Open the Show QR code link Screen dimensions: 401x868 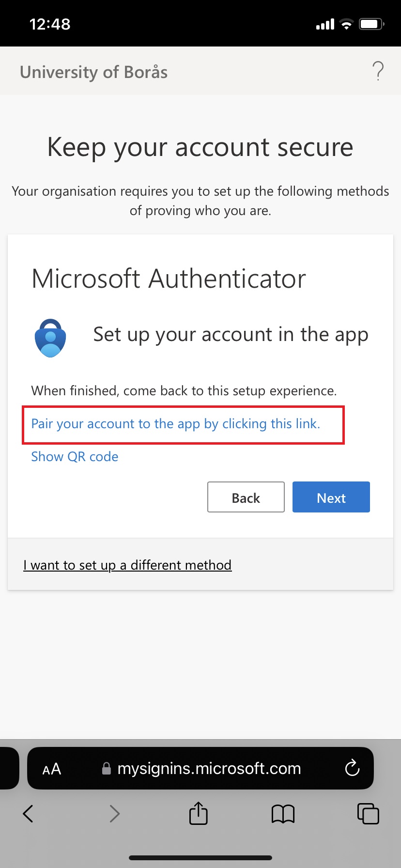[x=75, y=457]
